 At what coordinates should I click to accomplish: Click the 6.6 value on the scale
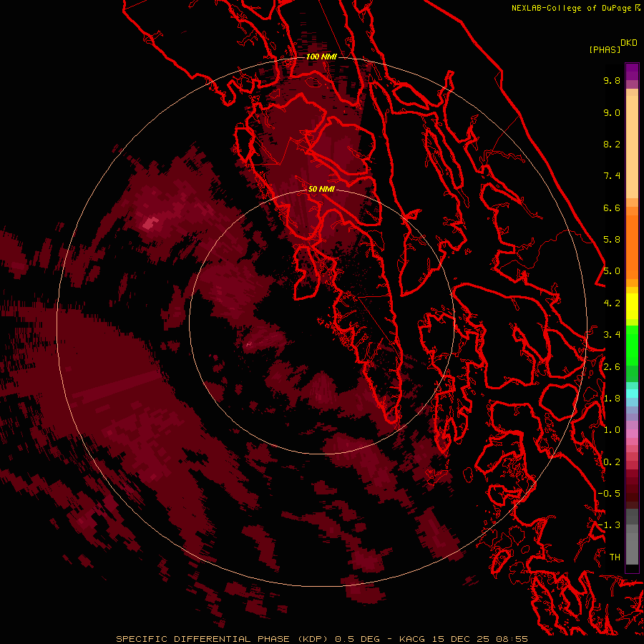tap(612, 208)
